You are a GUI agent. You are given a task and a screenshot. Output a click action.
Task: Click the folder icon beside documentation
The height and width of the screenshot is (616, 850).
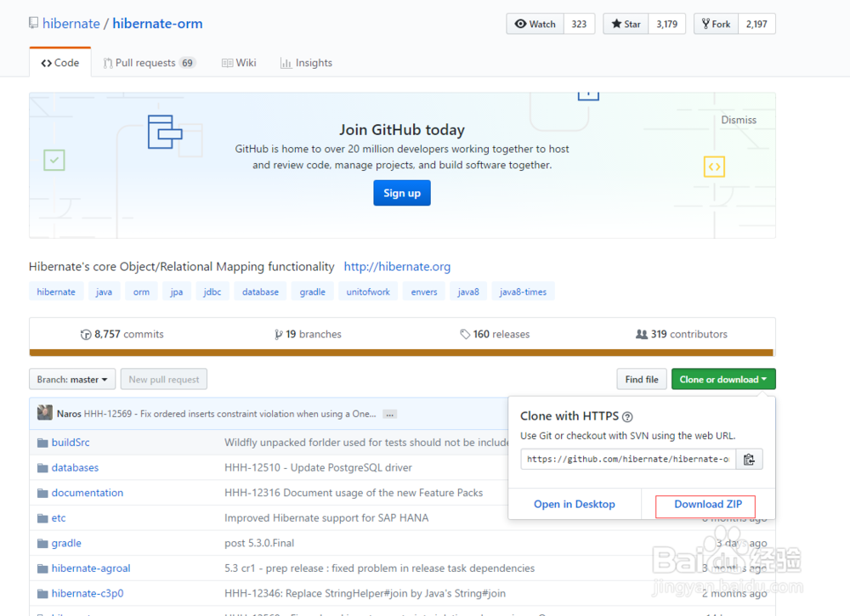[42, 493]
